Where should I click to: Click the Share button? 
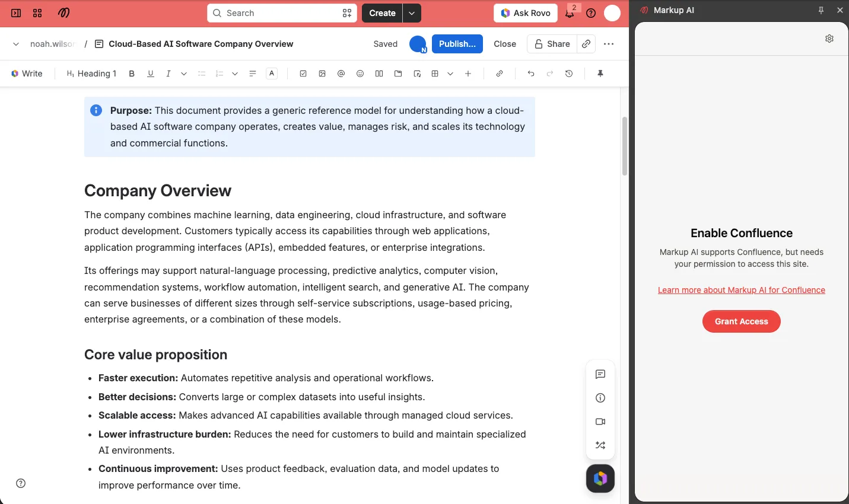552,44
